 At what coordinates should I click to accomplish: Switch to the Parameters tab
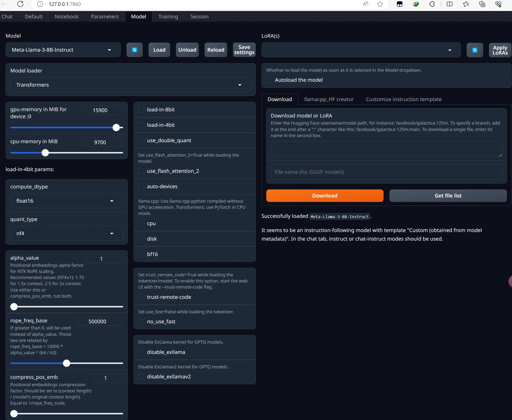pyautogui.click(x=105, y=16)
